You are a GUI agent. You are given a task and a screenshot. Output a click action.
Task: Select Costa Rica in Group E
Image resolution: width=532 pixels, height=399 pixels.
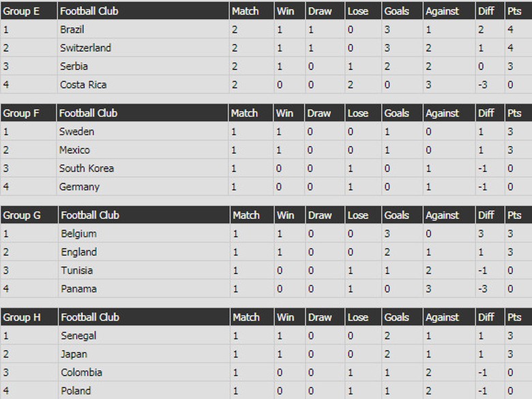(83, 85)
